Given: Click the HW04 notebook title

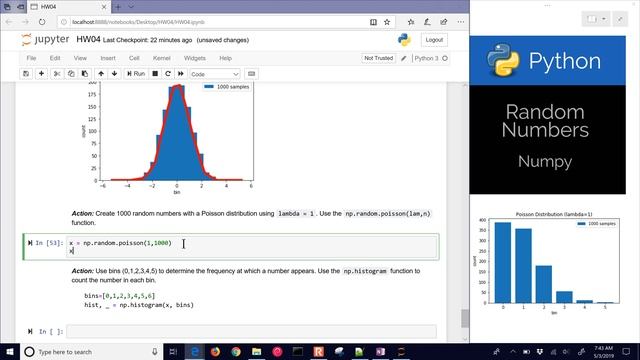Looking at the screenshot, I should point(88,40).
